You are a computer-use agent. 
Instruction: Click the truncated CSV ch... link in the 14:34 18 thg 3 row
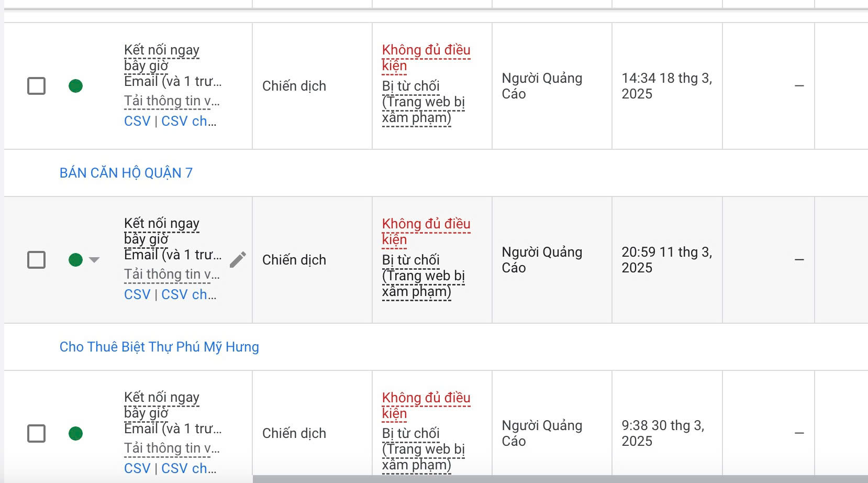(x=189, y=121)
